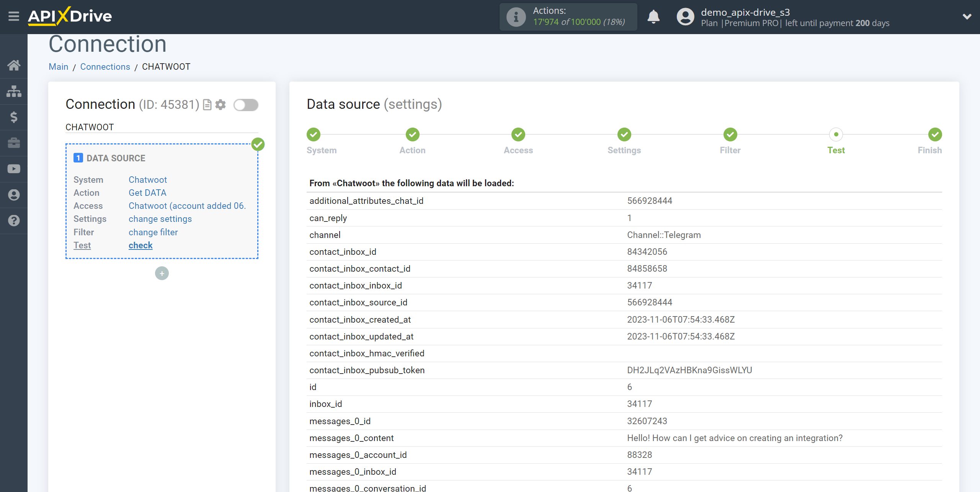Open the help question sidebar icon
Screen dimensions: 980x492
coord(14,221)
